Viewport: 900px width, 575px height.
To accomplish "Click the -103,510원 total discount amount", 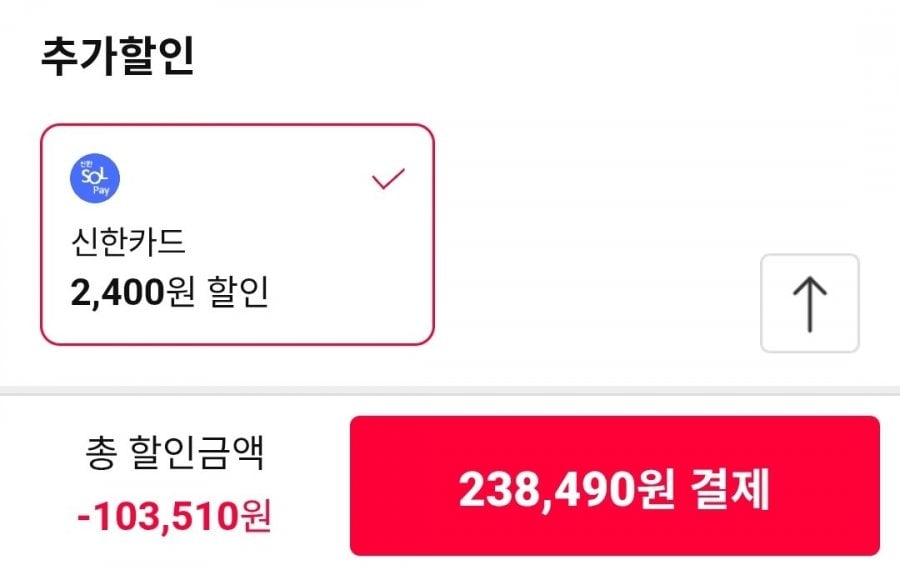I will point(174,517).
